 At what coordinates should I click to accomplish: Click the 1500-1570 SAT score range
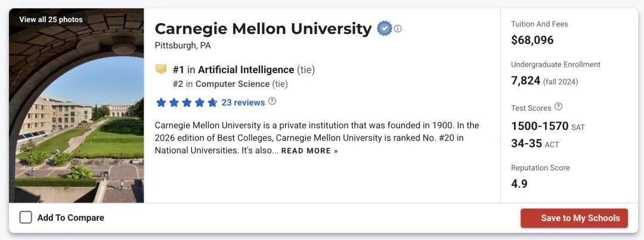pos(540,126)
